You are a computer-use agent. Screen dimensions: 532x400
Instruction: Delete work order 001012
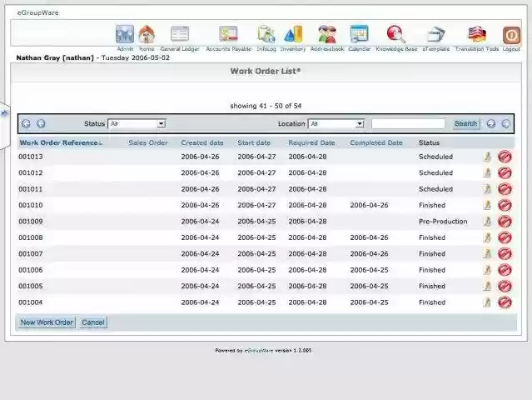pyautogui.click(x=505, y=172)
